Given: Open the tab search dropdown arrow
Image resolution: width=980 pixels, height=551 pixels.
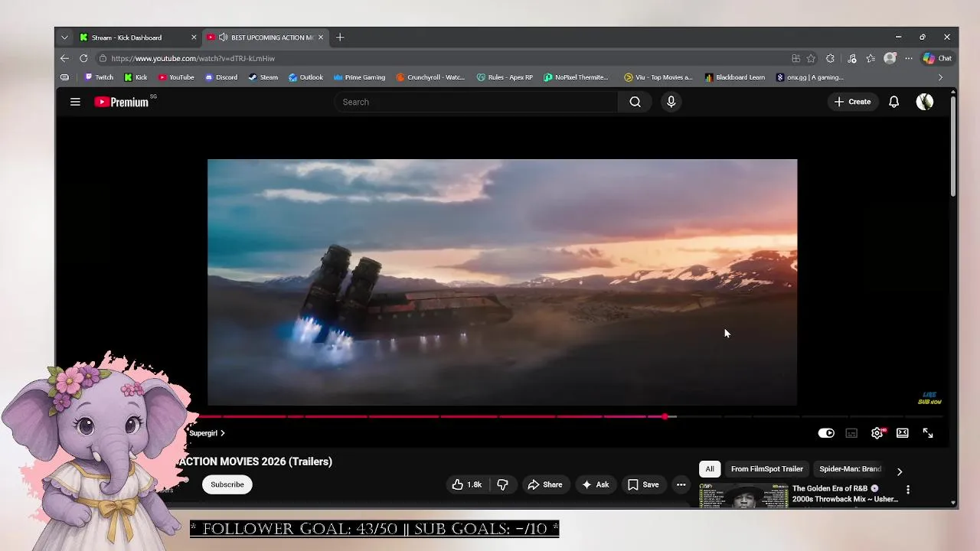Looking at the screenshot, I should [x=64, y=37].
